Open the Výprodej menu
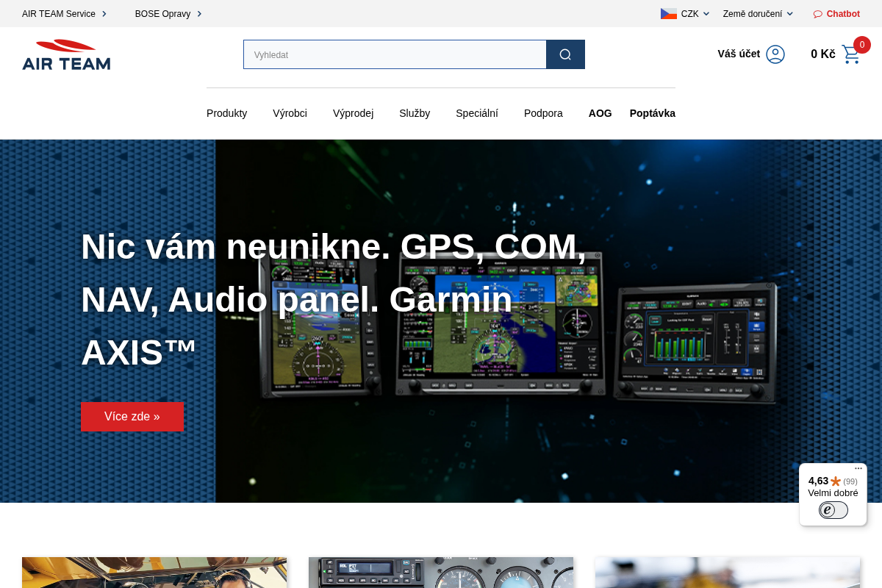Image resolution: width=882 pixels, height=588 pixels. 353,113
